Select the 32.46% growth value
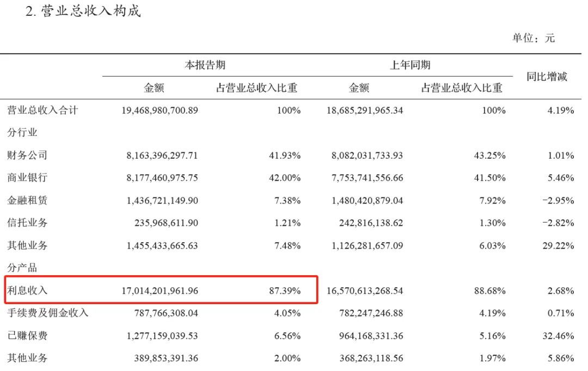This screenshot has width=588, height=371. 559,336
